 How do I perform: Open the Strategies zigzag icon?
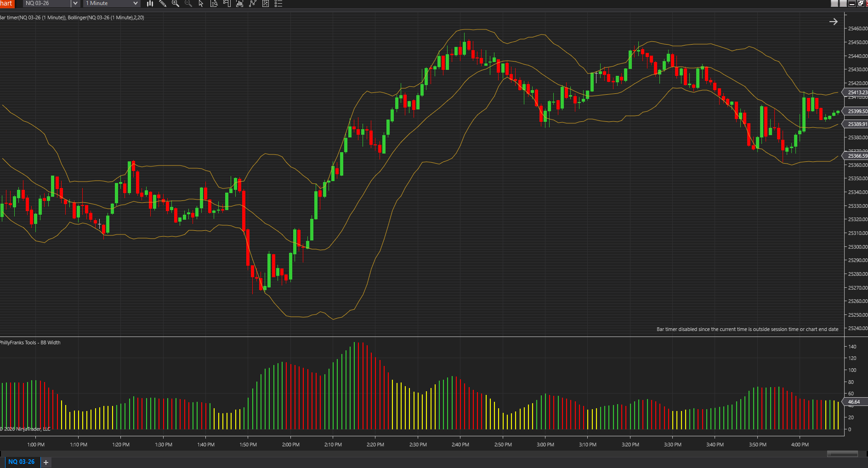click(252, 4)
